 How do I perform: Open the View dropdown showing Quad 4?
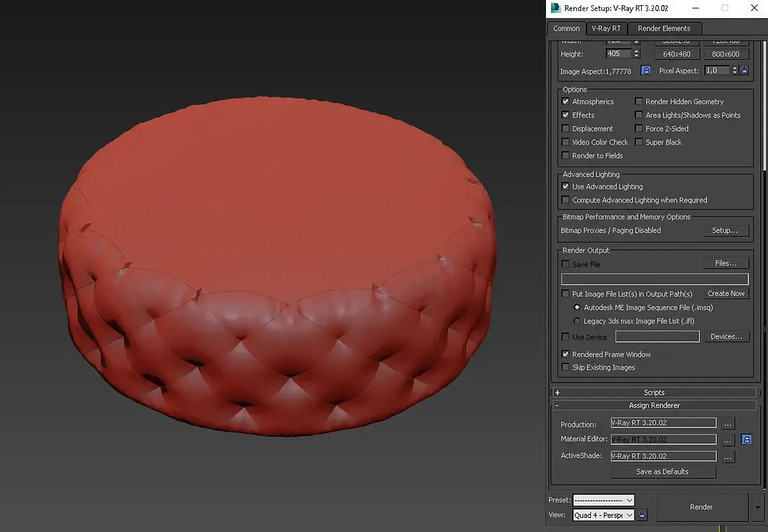(603, 515)
